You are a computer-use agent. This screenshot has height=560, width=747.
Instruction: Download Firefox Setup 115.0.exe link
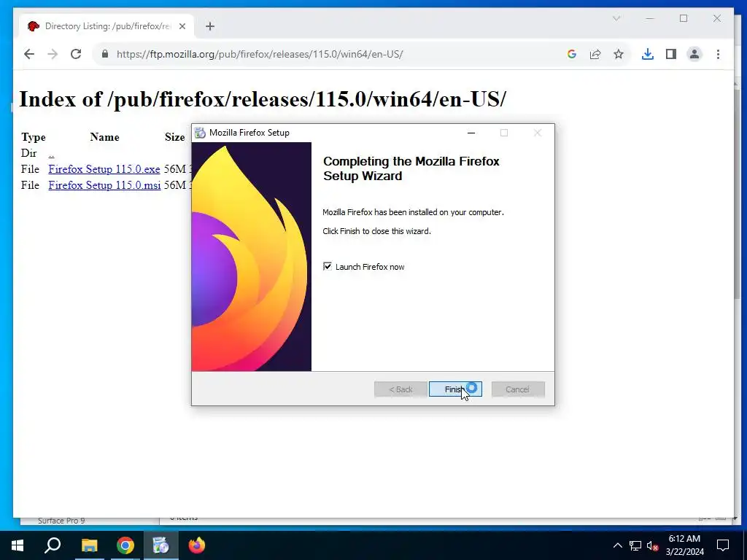coord(104,169)
